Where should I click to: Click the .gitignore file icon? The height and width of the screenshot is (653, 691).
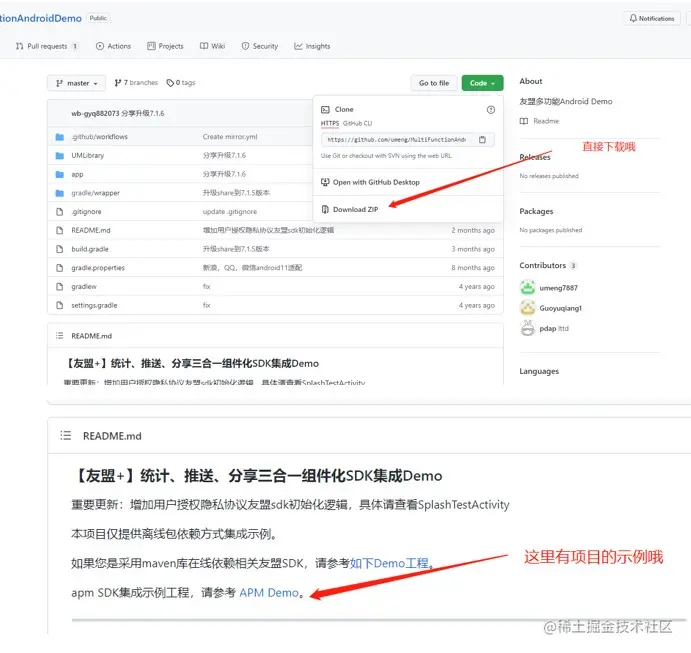click(60, 212)
